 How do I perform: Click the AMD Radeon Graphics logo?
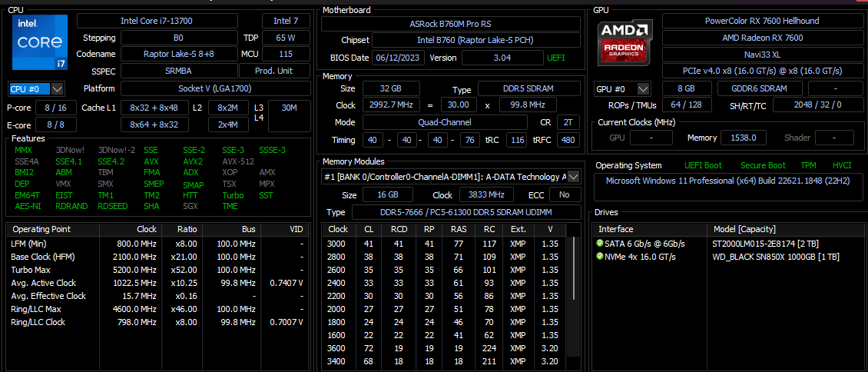[625, 42]
